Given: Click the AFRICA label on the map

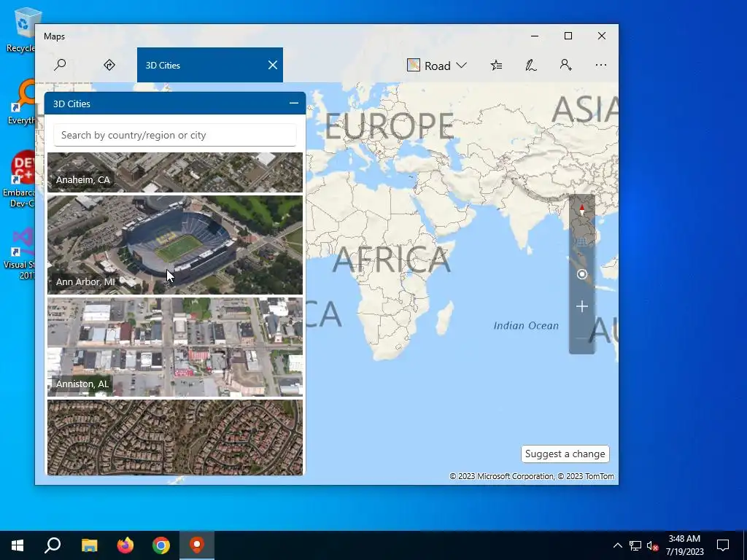Looking at the screenshot, I should (391, 260).
